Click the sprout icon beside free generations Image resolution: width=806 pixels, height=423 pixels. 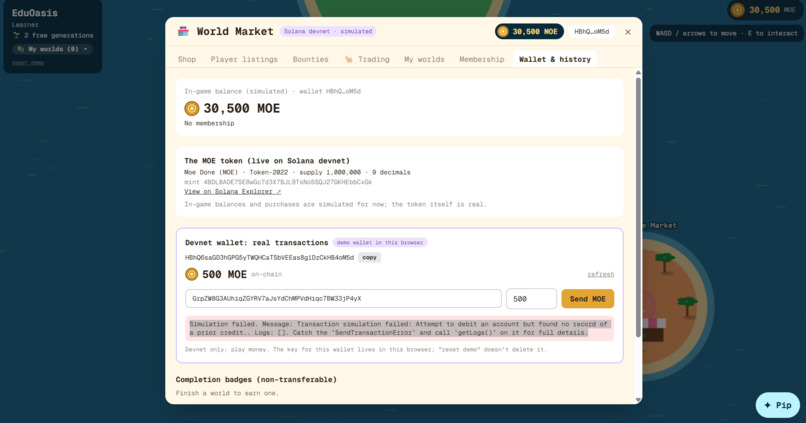(x=16, y=35)
